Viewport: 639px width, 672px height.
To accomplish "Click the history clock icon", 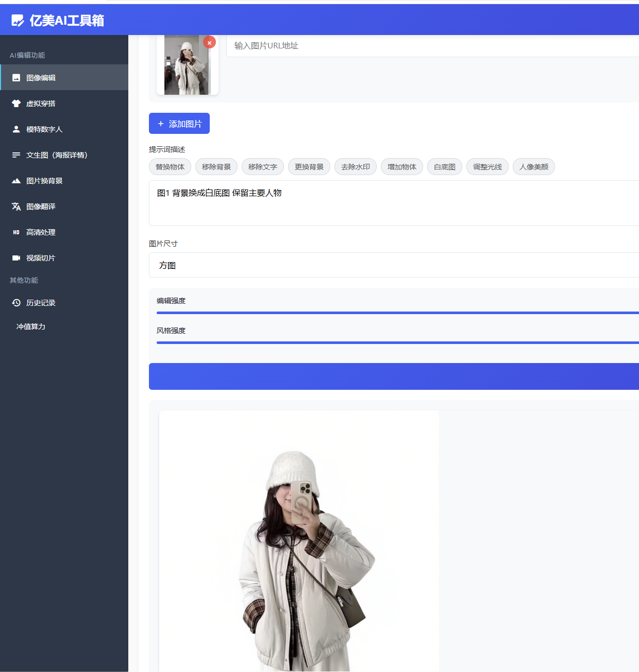I will coord(16,303).
